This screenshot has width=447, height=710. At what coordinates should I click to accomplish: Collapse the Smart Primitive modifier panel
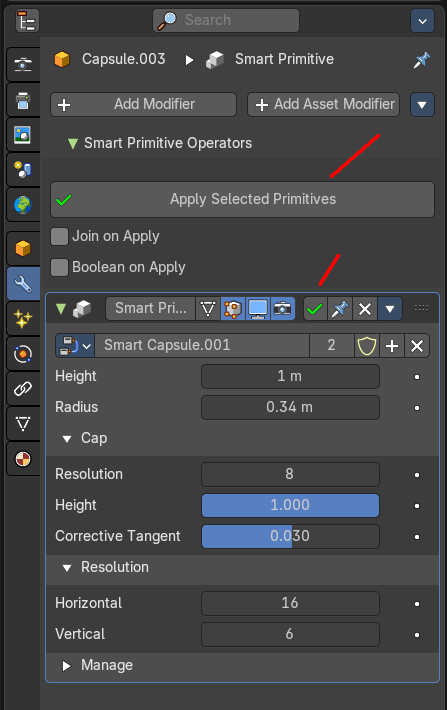61,309
